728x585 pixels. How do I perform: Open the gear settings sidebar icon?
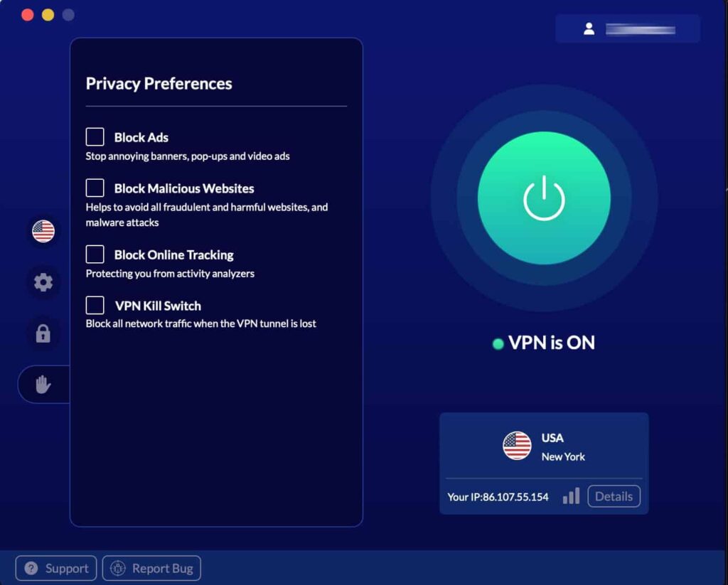(x=43, y=282)
